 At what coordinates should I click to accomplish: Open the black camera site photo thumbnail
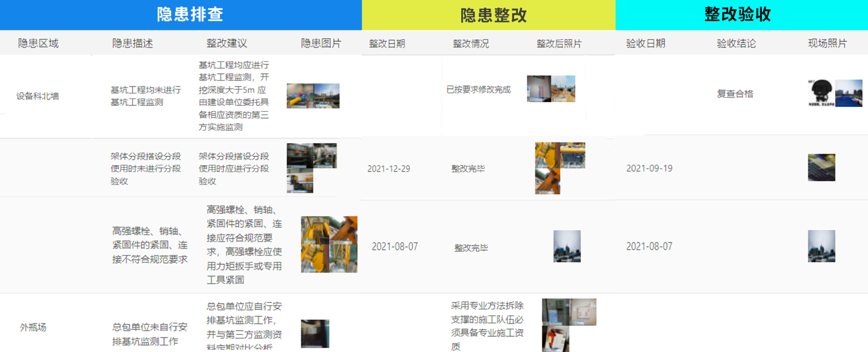821,93
